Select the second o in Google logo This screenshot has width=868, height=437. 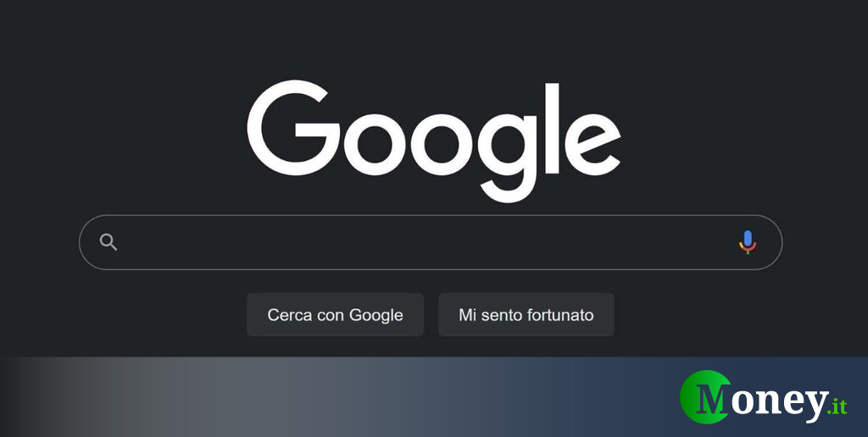442,144
